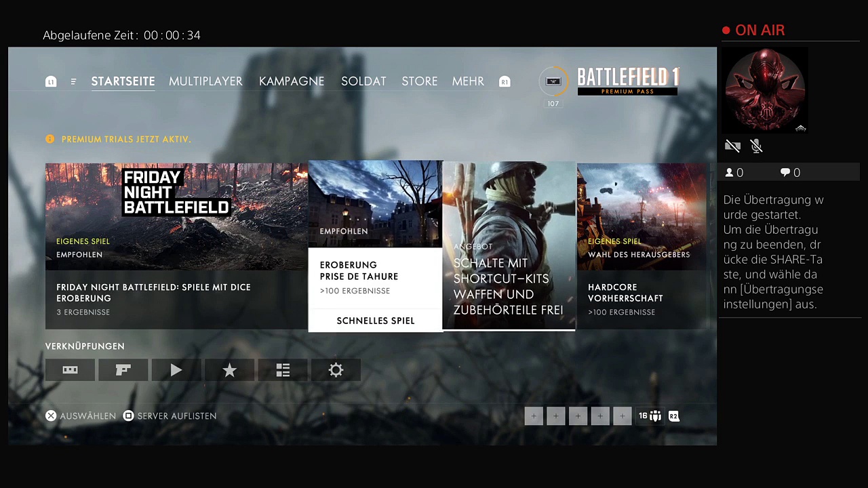Image resolution: width=868 pixels, height=488 pixels.
Task: Expand the Mehr menu
Action: [x=468, y=81]
